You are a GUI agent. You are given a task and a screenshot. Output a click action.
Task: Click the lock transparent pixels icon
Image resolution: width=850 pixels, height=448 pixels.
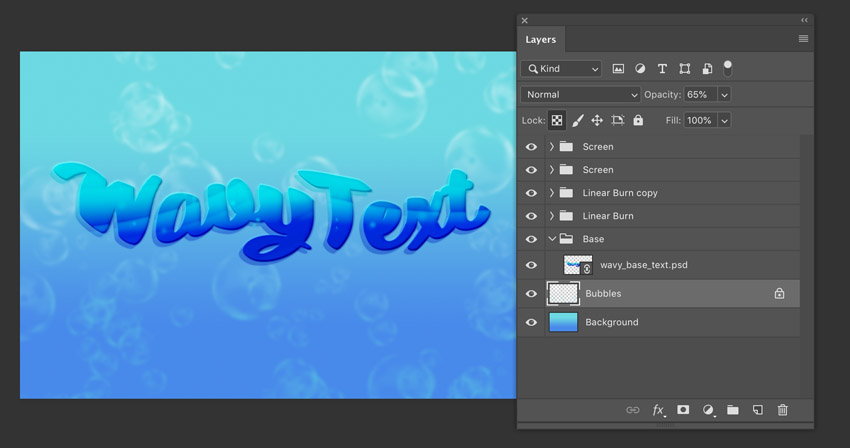[x=557, y=120]
